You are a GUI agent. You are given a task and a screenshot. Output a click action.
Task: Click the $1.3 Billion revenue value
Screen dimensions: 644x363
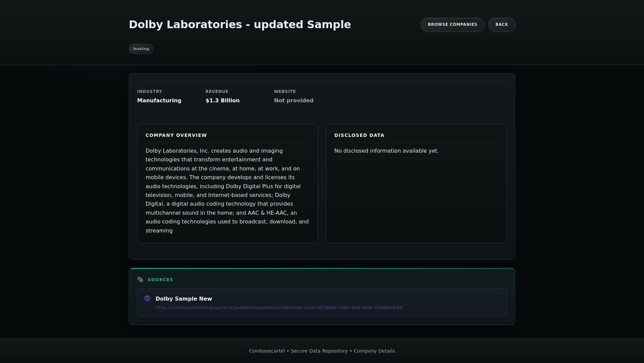222,101
